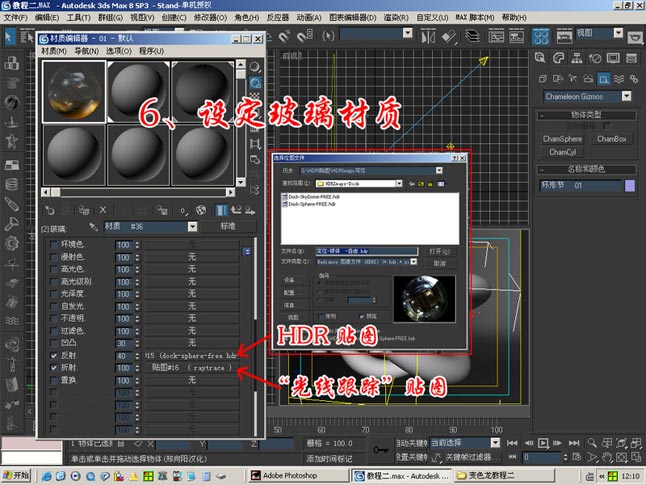646x485 pixels.
Task: Switch to Modify command panel tab
Action: pyautogui.click(x=558, y=58)
